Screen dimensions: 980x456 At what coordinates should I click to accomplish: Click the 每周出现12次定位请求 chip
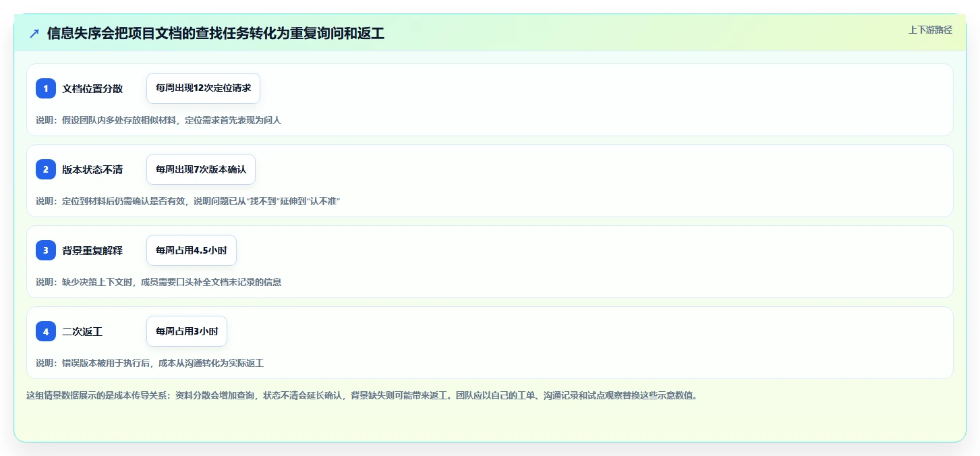point(203,88)
